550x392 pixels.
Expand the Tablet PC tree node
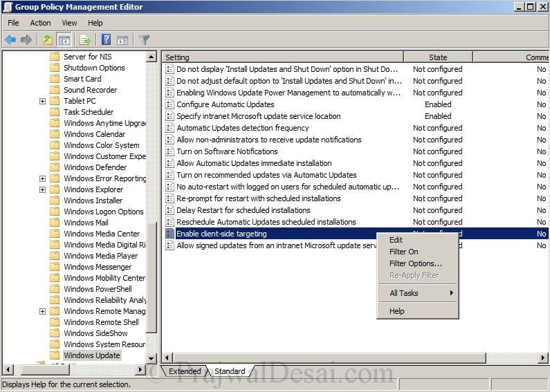point(42,102)
